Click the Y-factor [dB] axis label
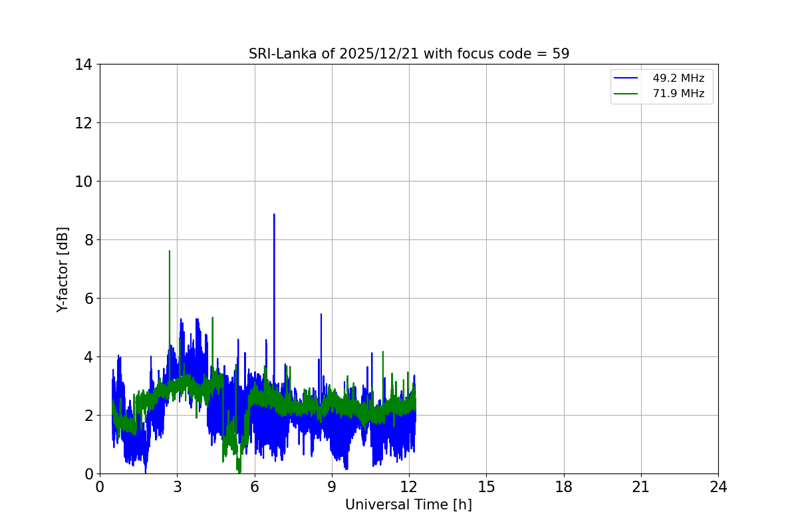This screenshot has height=532, width=798. [x=63, y=269]
